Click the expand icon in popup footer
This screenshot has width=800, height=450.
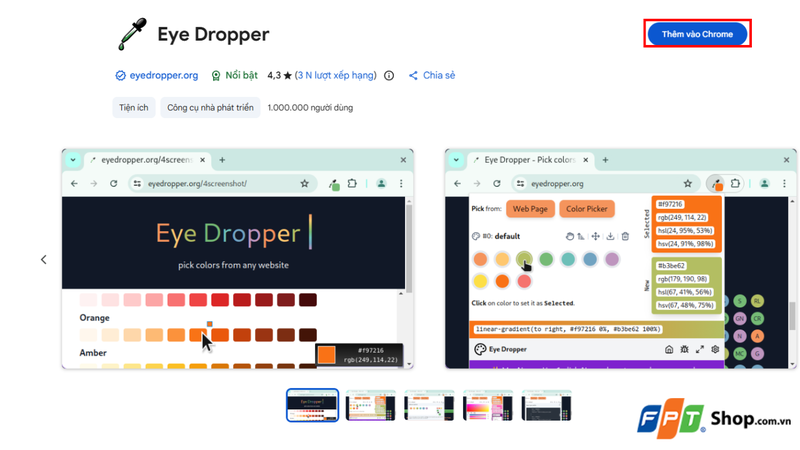click(x=699, y=349)
